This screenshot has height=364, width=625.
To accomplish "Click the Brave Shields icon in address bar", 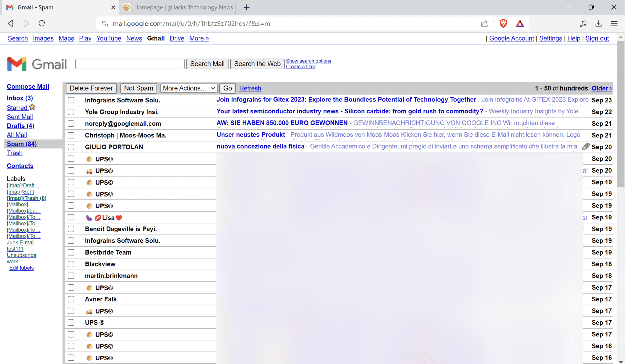I will point(503,23).
